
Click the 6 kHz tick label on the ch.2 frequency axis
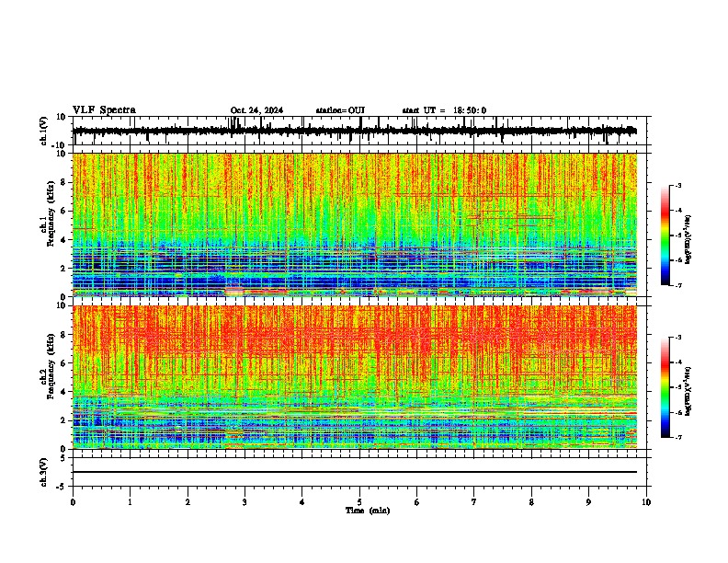pyautogui.click(x=63, y=362)
